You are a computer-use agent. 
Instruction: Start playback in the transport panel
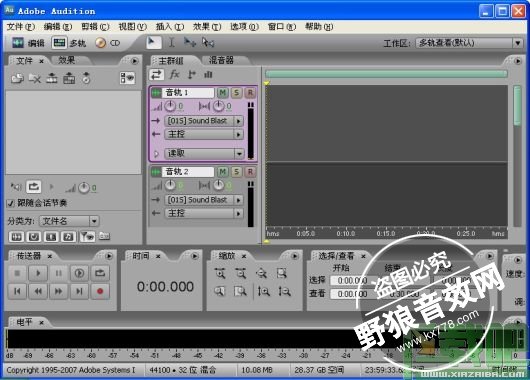coord(38,273)
